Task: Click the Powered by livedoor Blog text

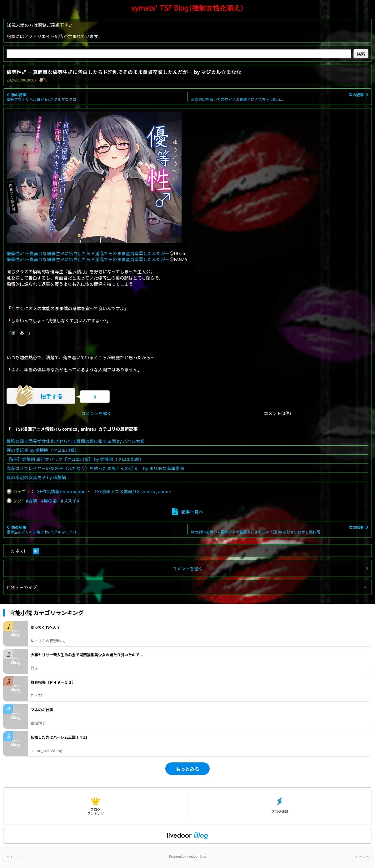Action: click(x=187, y=856)
